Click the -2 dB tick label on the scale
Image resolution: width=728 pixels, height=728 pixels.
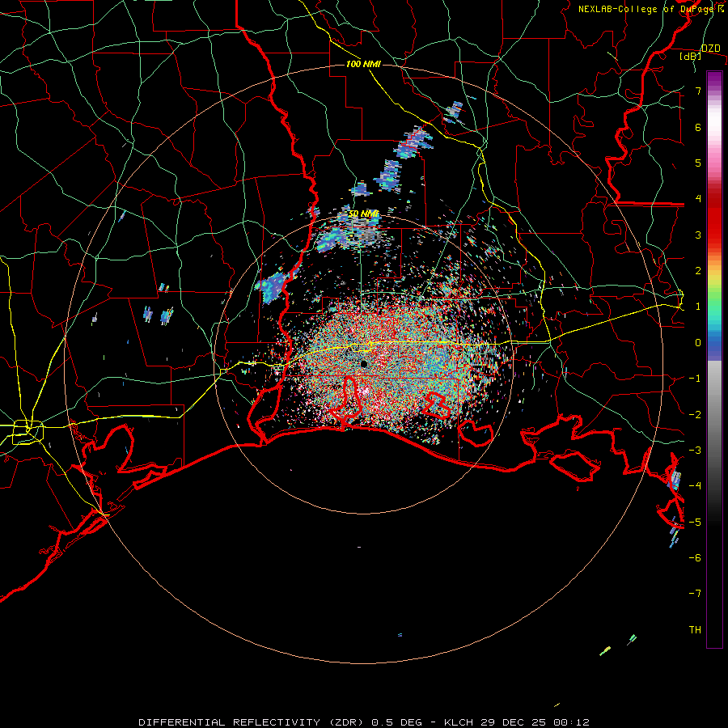tap(695, 415)
